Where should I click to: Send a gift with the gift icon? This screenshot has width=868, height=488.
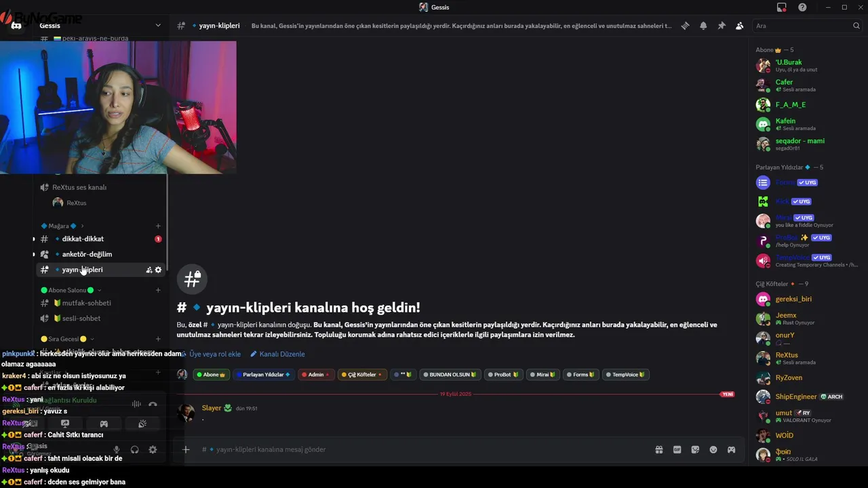659,449
